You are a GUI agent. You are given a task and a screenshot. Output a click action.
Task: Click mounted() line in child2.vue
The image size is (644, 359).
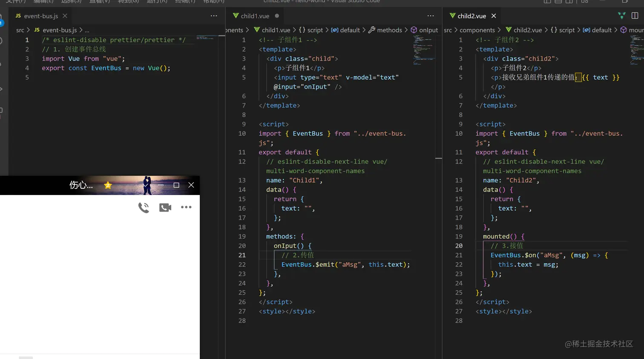tap(504, 237)
